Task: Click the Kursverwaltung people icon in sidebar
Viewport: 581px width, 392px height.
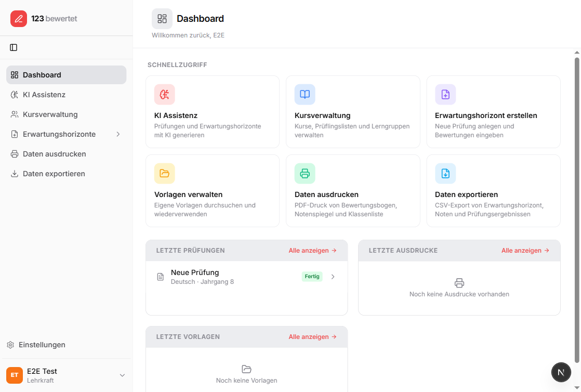Action: click(x=15, y=114)
